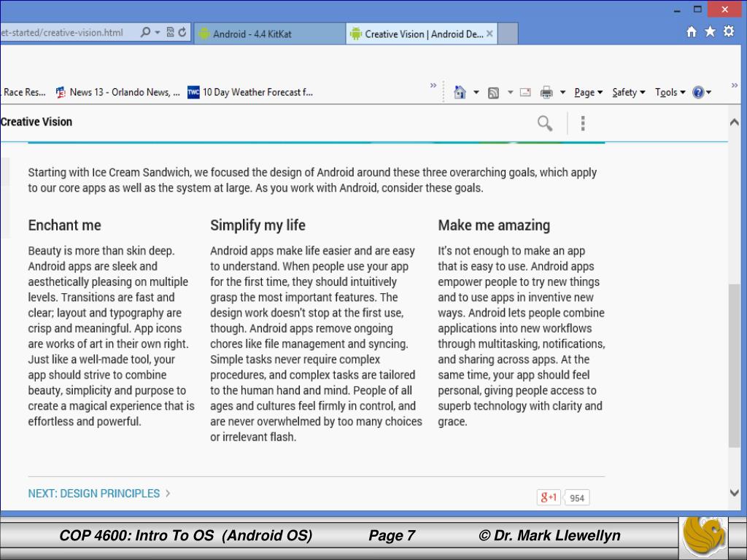Refresh the page with the reload icon
Screen dimensions: 747x560
click(182, 32)
